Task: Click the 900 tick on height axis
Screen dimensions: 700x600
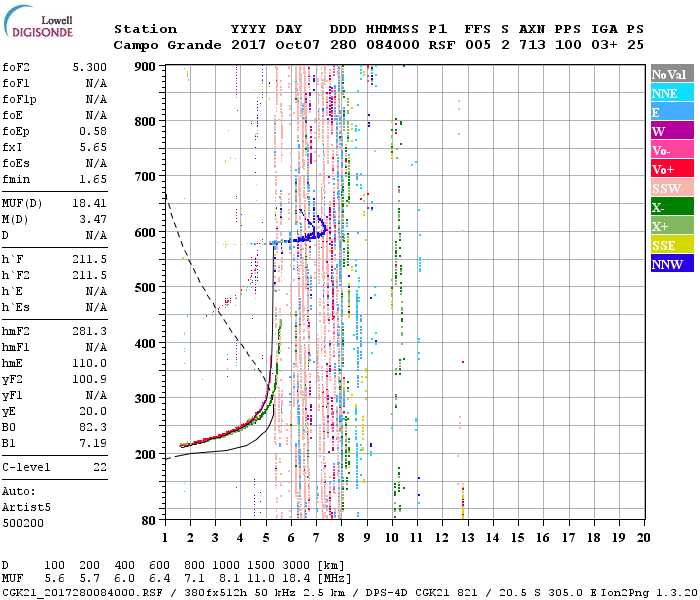Action: tap(145, 67)
